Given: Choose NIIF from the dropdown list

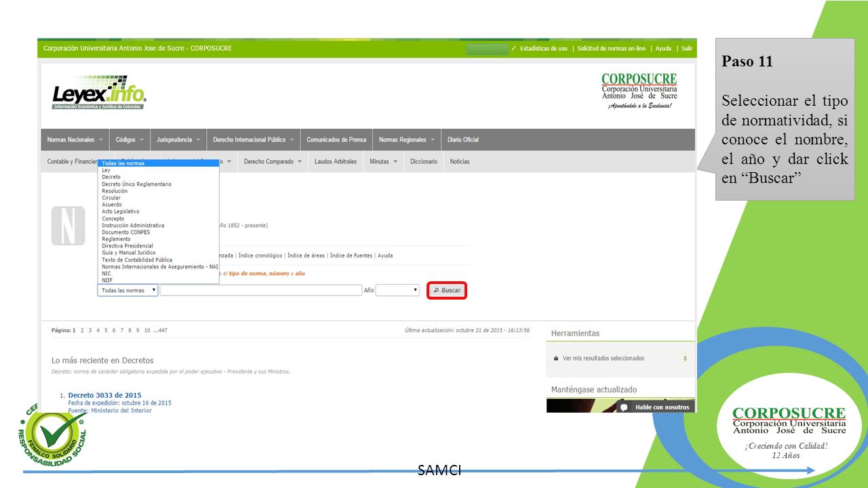Looking at the screenshot, I should click(158, 280).
